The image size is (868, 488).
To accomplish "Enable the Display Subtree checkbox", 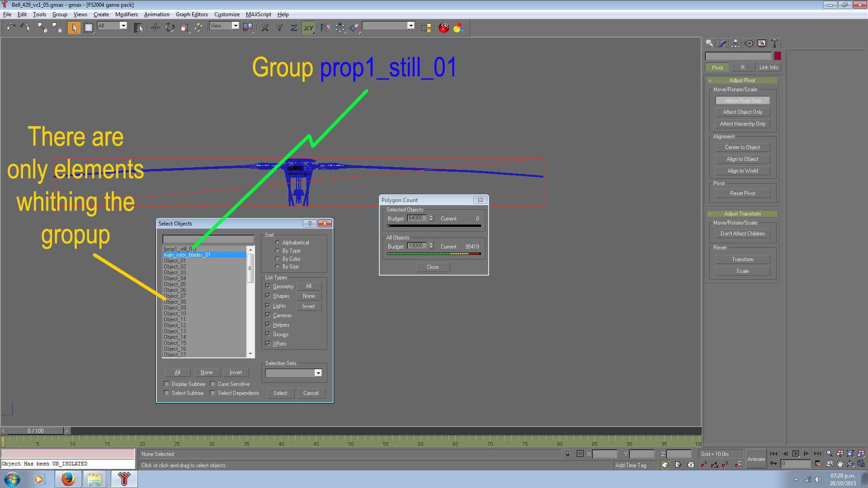I will pyautogui.click(x=166, y=384).
